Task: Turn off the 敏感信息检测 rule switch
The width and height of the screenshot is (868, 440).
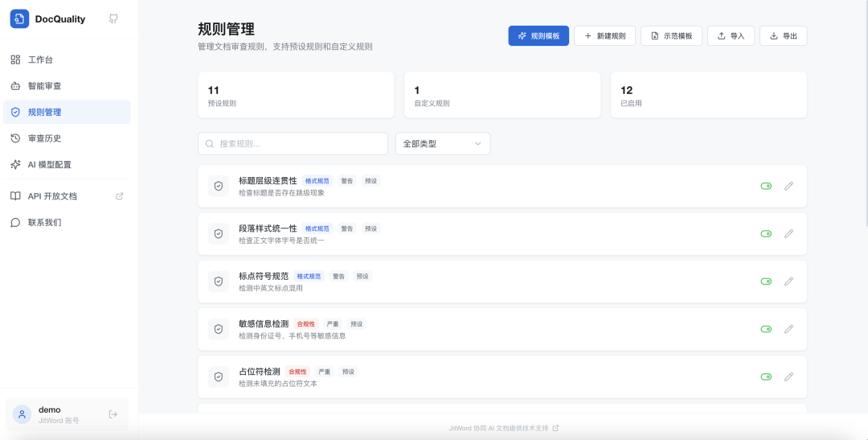Action: (766, 329)
